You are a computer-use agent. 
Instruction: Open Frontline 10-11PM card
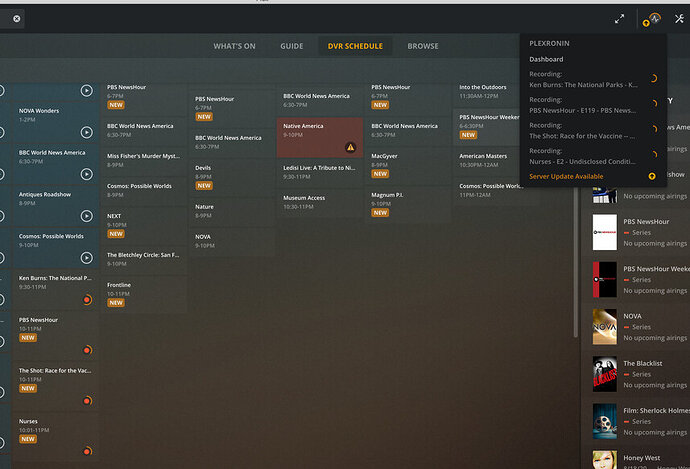point(144,294)
